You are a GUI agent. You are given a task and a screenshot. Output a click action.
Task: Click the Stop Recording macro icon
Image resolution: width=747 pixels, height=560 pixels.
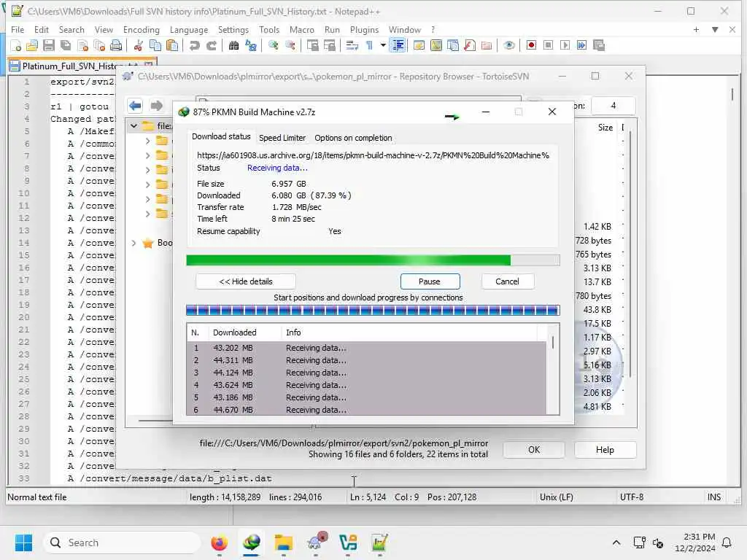[549, 46]
